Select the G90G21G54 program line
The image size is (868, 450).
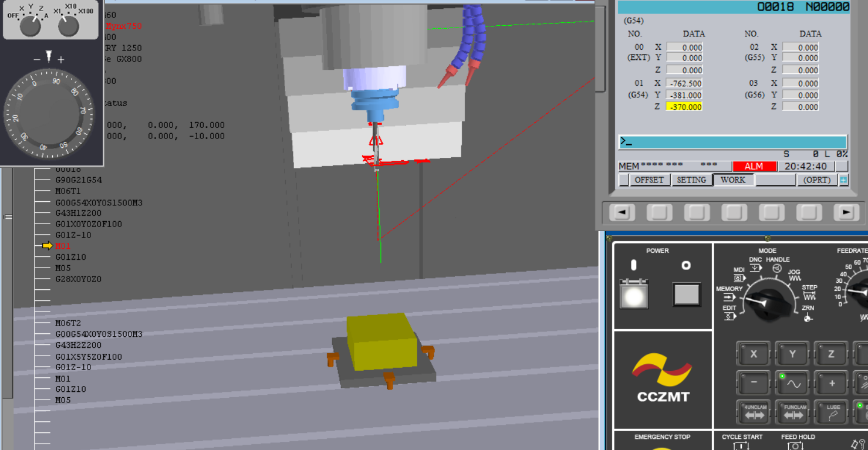(x=79, y=180)
